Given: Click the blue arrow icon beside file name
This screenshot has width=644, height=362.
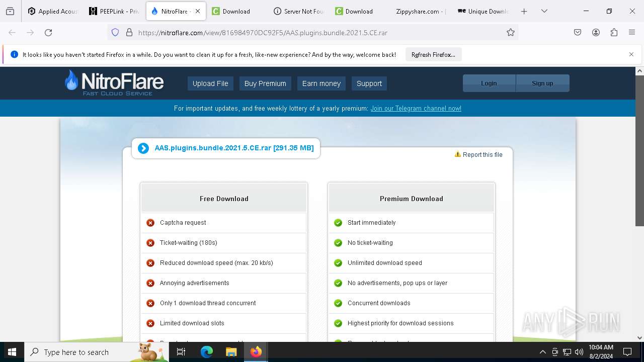Looking at the screenshot, I should coord(143,148).
